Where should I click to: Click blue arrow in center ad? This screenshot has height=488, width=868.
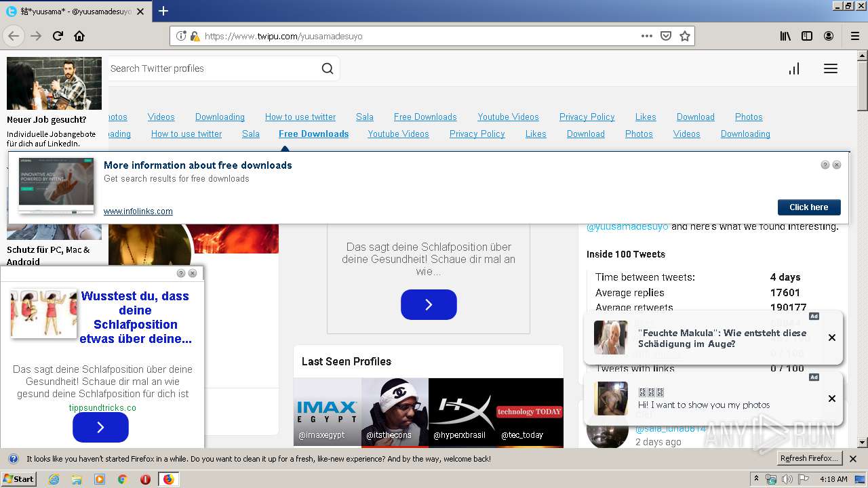pos(429,304)
